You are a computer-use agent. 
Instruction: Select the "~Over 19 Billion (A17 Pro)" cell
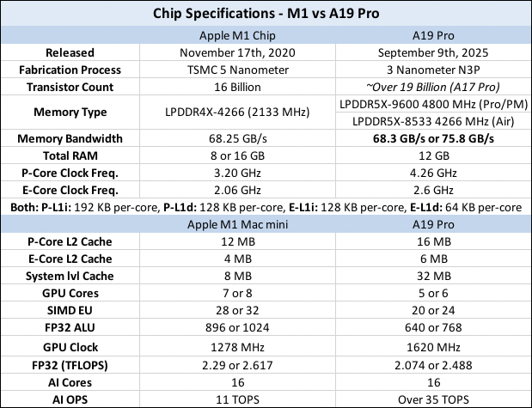point(431,87)
